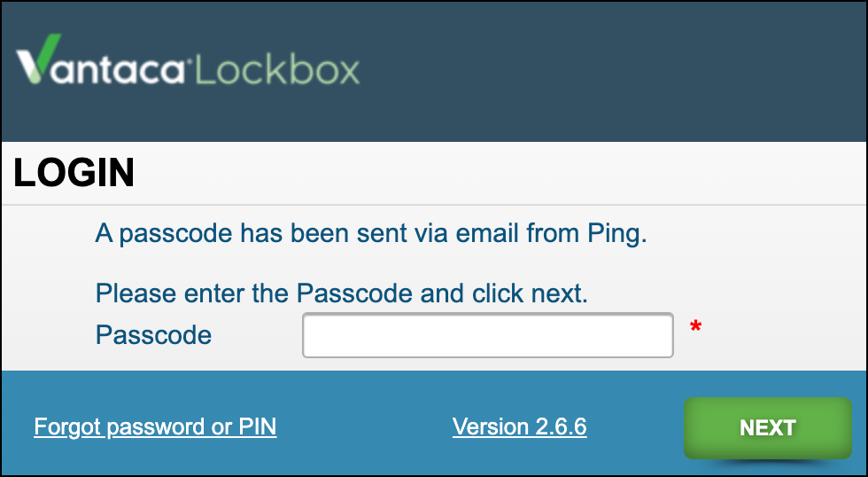Click the Lockbox text in the header
Image resolution: width=868 pixels, height=477 pixels.
277,69
